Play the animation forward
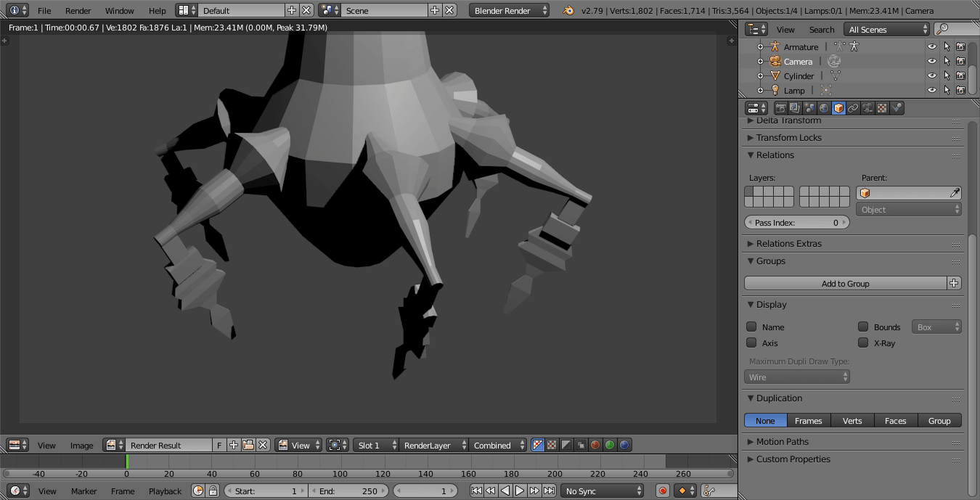Image resolution: width=980 pixels, height=500 pixels. [520, 491]
